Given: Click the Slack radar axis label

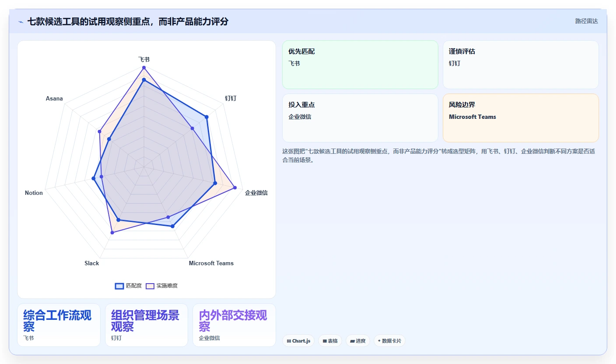Looking at the screenshot, I should point(92,263).
